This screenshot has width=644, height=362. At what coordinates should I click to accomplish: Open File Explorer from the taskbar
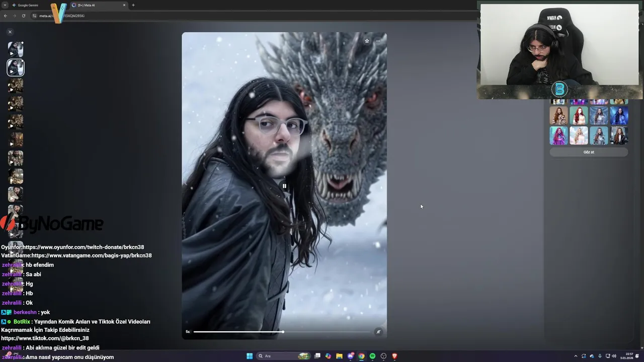click(x=339, y=356)
